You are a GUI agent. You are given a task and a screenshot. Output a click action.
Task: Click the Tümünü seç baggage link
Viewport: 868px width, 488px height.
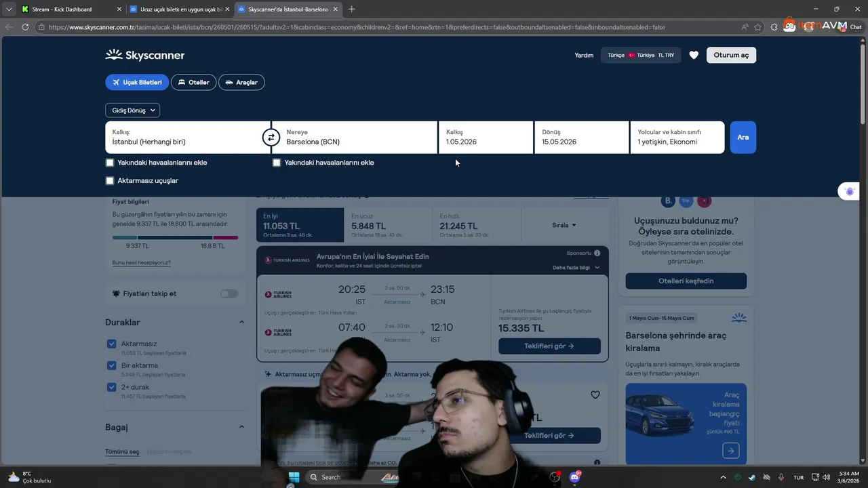coord(122,452)
